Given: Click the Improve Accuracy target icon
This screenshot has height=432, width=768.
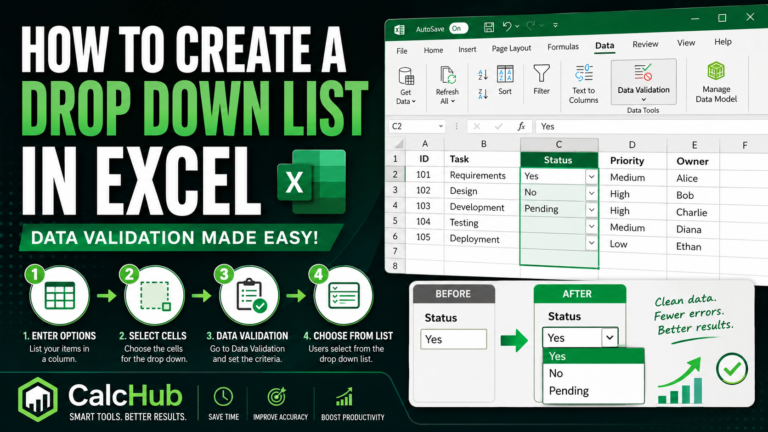Looking at the screenshot, I should coord(277,397).
